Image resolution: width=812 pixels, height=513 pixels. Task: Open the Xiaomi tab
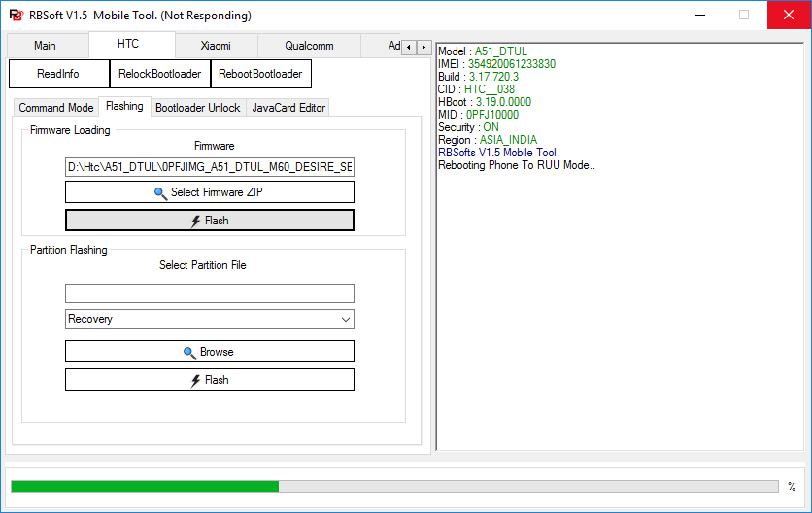point(216,46)
